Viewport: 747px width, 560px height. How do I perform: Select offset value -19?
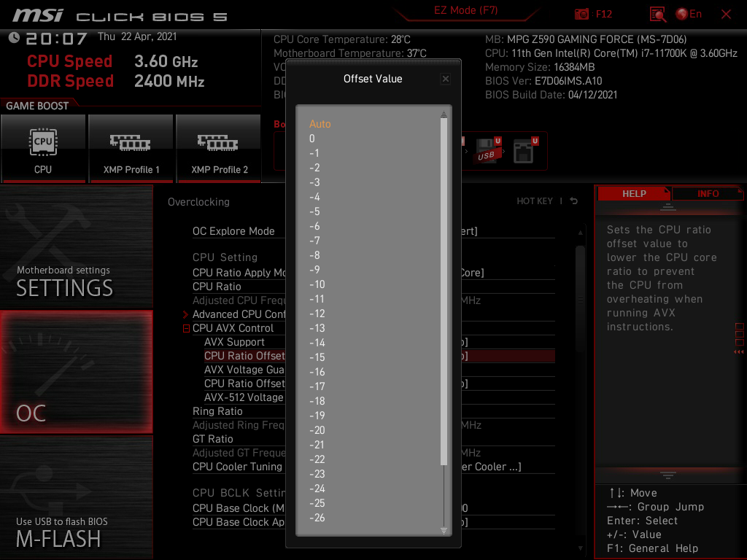[x=317, y=416]
